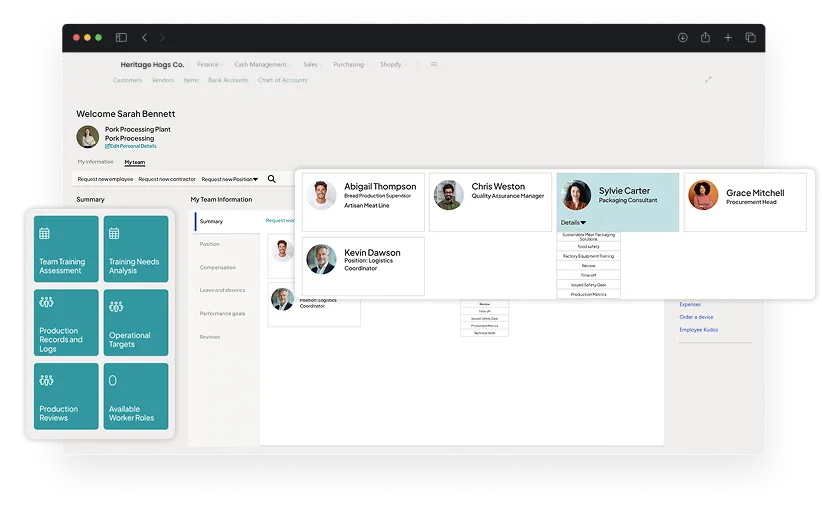
Task: Open the Vendors navigation link
Action: coord(163,80)
